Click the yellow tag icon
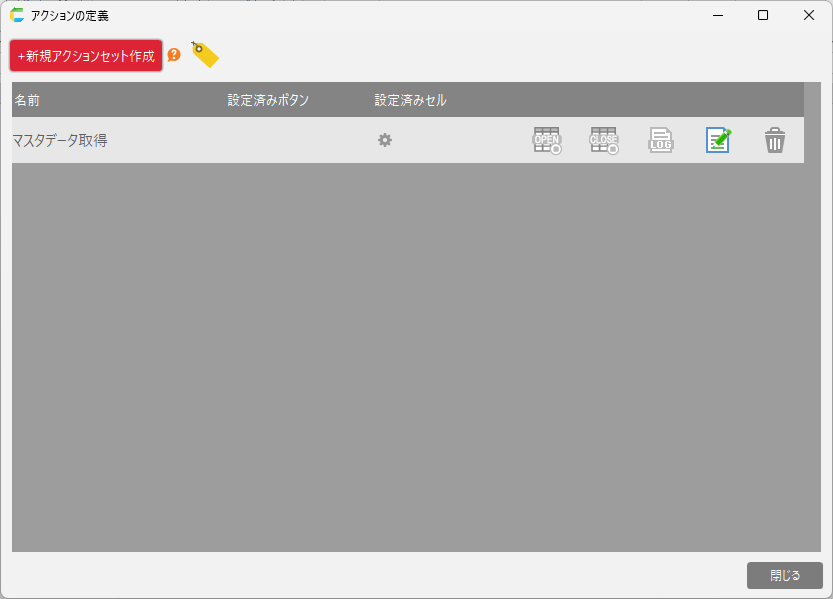This screenshot has height=599, width=833. click(204, 55)
